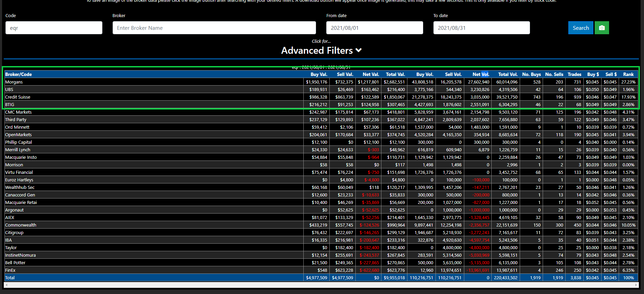Open the From date field 2021/08/01
The image size is (644, 294).
point(375,28)
